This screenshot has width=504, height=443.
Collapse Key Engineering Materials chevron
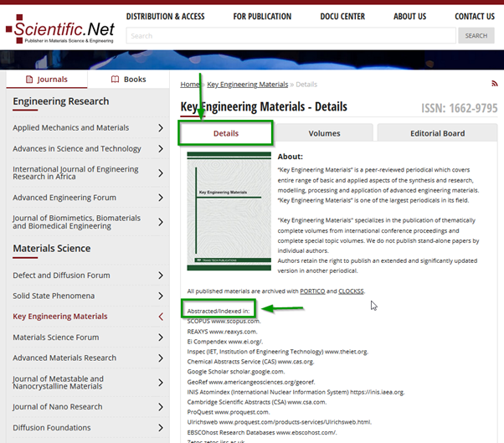coord(161,317)
